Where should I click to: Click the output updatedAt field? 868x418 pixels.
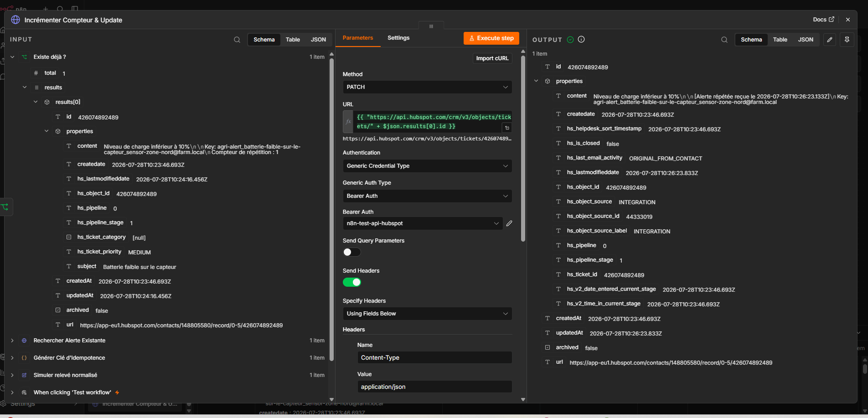click(569, 333)
